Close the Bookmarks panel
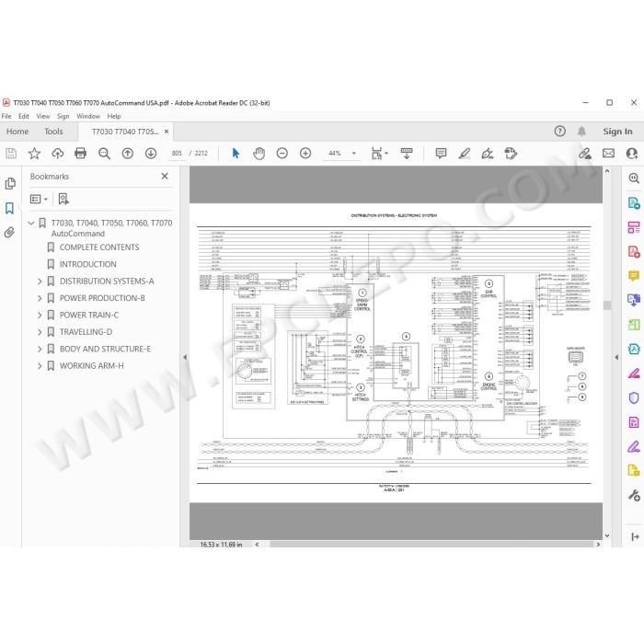The image size is (644, 644). coord(165,177)
